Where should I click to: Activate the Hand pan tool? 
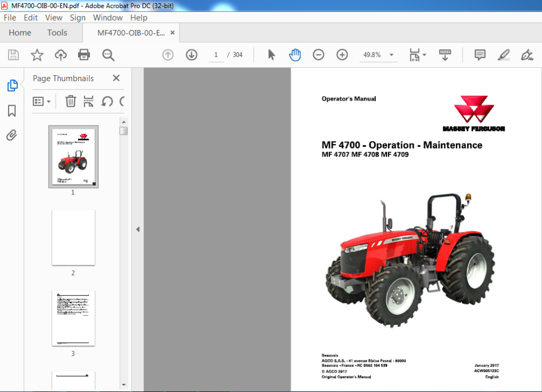pyautogui.click(x=295, y=55)
